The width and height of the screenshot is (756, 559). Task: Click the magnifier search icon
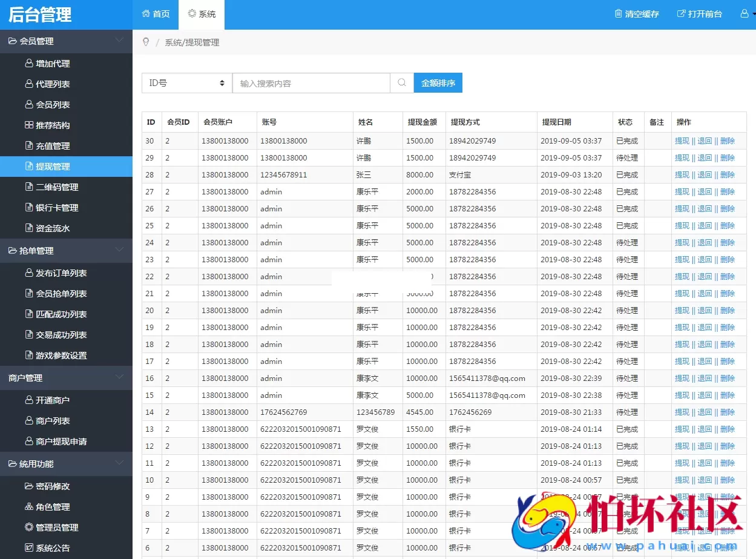tap(401, 82)
